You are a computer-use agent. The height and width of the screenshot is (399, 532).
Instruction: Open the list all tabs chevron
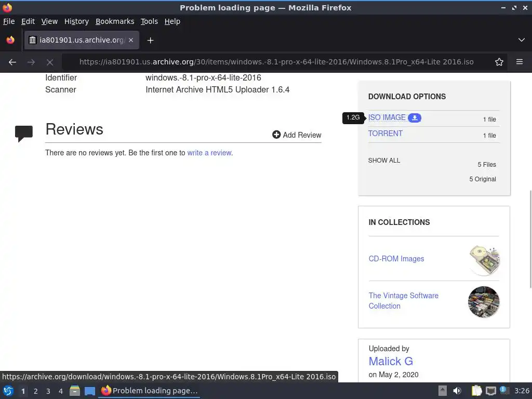pyautogui.click(x=522, y=40)
